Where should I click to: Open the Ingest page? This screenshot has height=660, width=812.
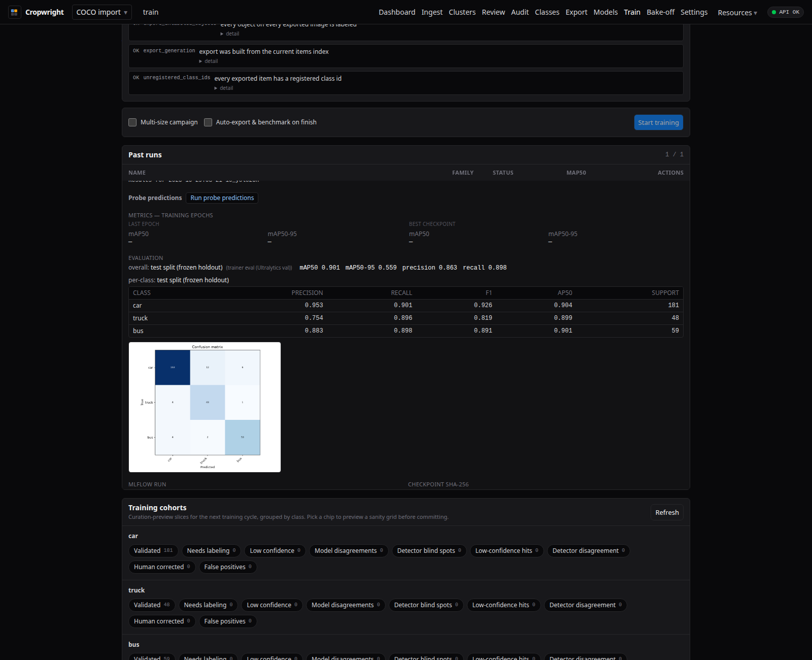pyautogui.click(x=432, y=12)
